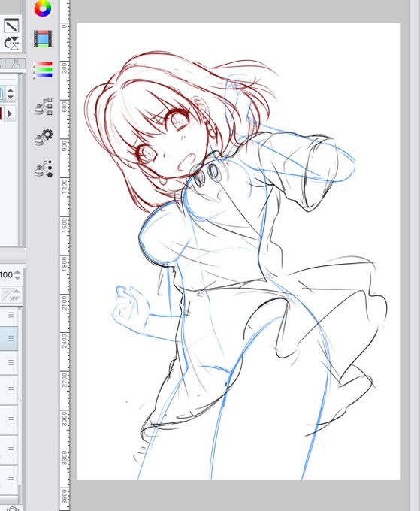Open the sub tool list icon with grid squares
This screenshot has width=420, height=511.
pyautogui.click(x=44, y=106)
